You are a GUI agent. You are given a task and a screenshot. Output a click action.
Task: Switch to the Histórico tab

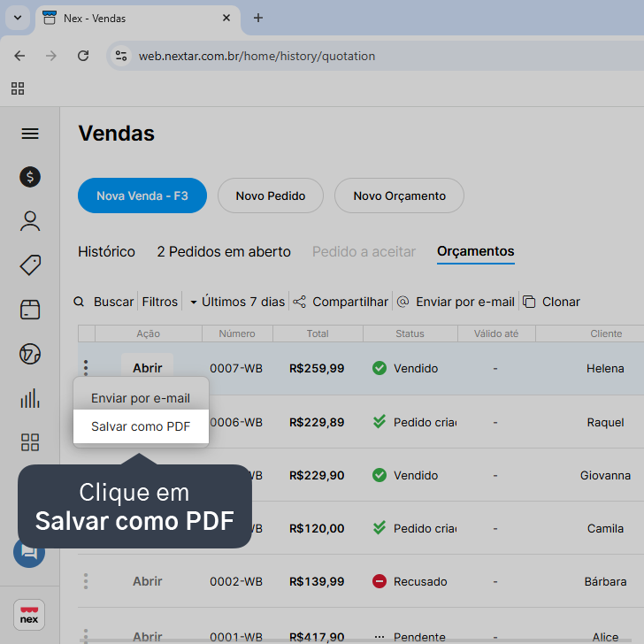[x=106, y=251]
